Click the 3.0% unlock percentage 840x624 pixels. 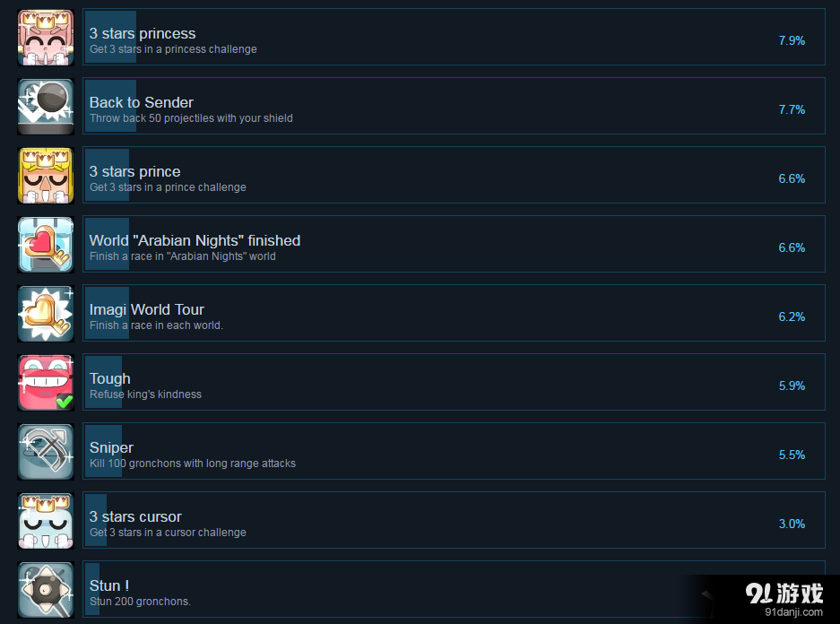[x=792, y=524]
